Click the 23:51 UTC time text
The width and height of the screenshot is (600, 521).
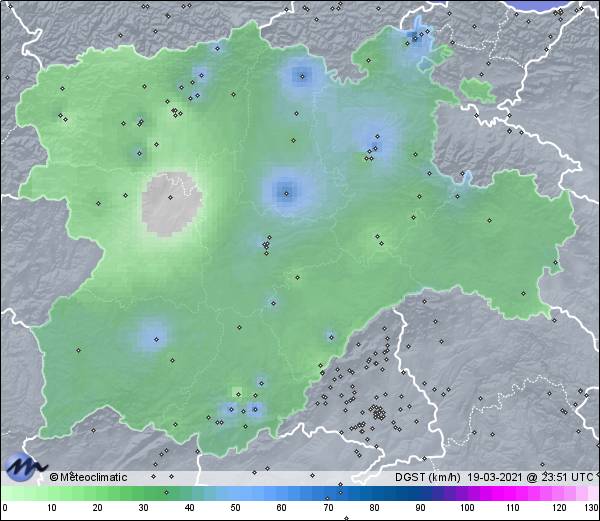568,477
